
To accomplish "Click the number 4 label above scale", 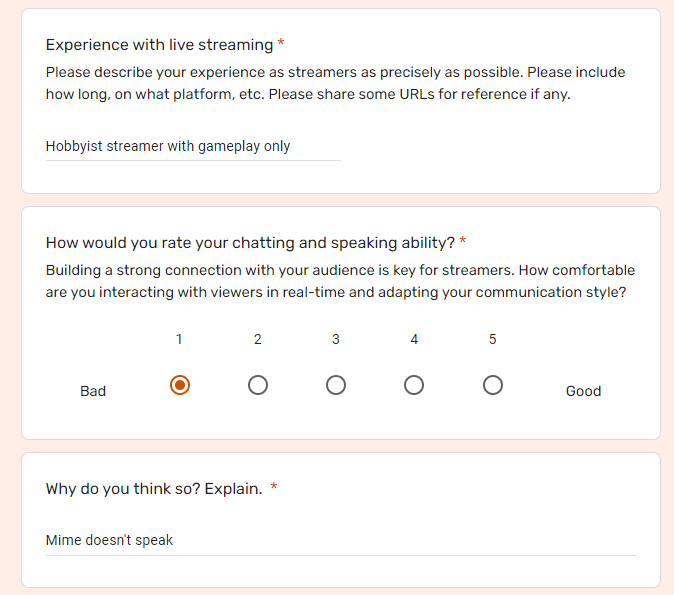I will (x=414, y=339).
